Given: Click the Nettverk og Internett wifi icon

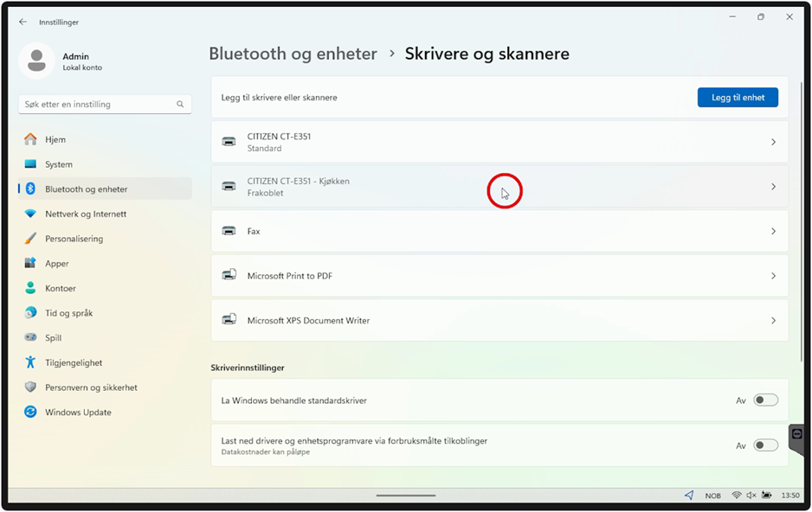Looking at the screenshot, I should (30, 214).
